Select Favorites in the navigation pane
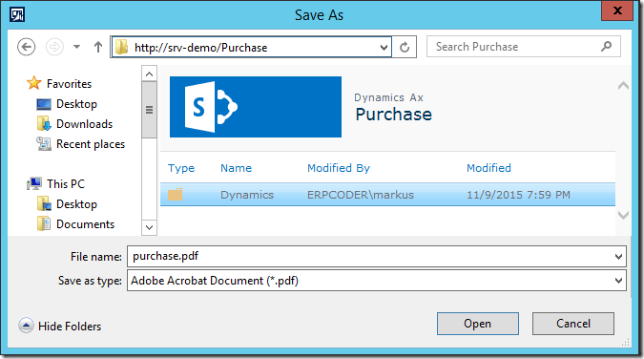The height and width of the screenshot is (359, 644). [69, 84]
